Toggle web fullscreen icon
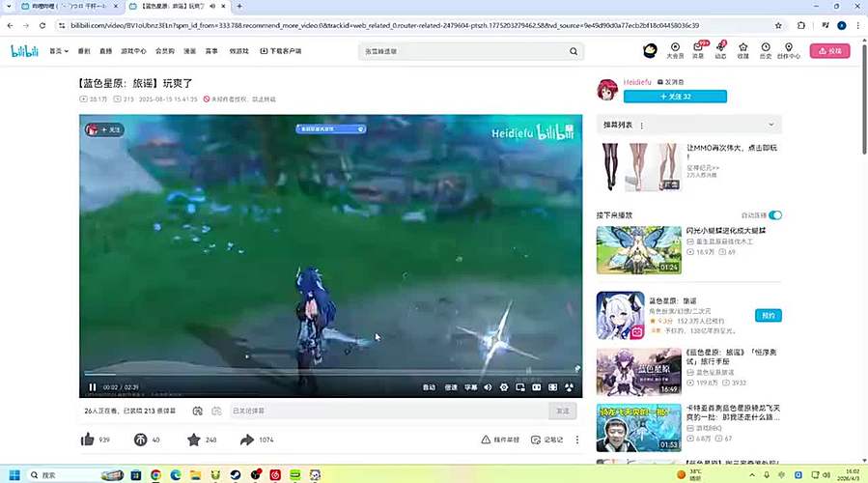This screenshot has width=868, height=483. pos(552,387)
